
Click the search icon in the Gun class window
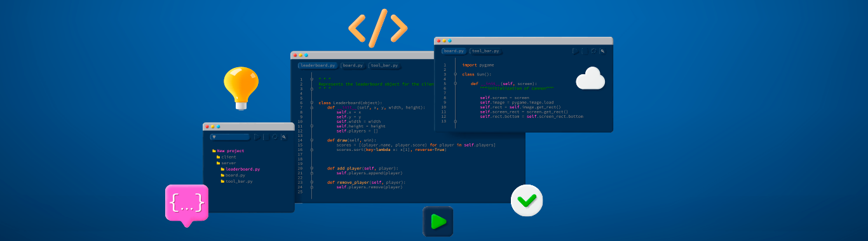coord(602,51)
